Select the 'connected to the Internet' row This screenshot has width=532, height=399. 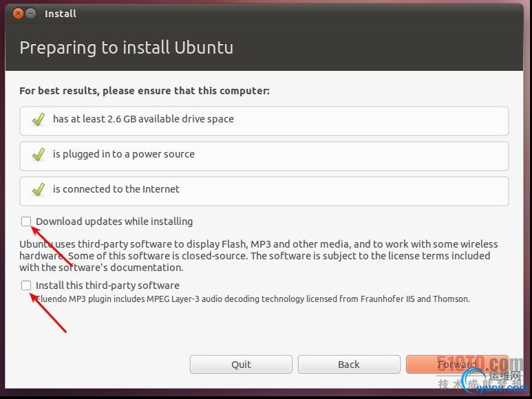(264, 191)
